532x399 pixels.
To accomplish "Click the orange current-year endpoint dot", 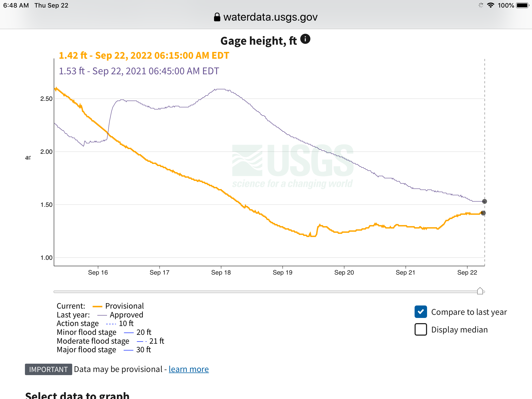I will coord(483,213).
